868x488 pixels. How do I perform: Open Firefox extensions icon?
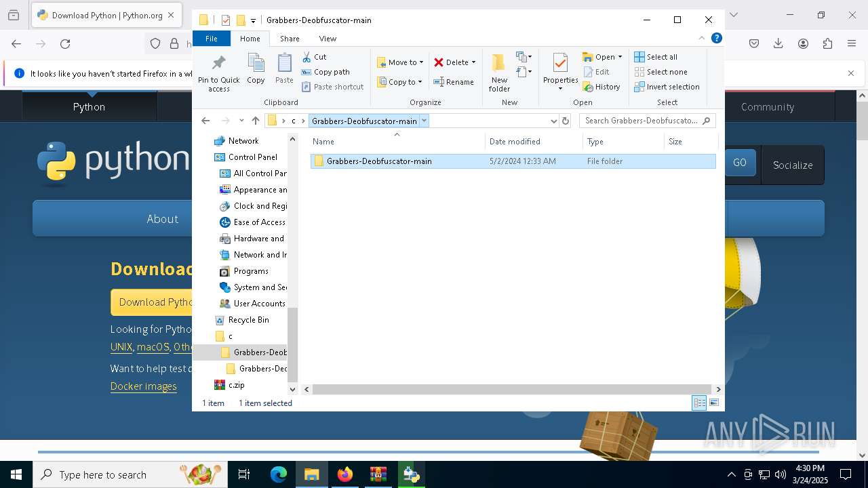[827, 44]
